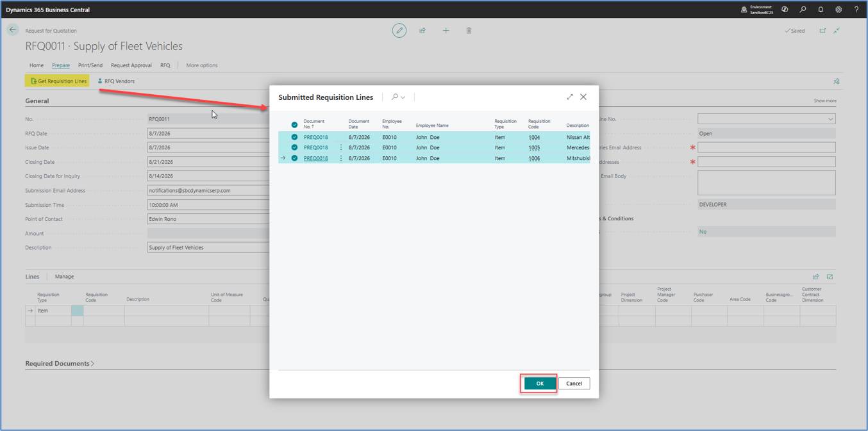The image size is (868, 431).
Task: Click the pin icon on the action bar
Action: pos(836,81)
